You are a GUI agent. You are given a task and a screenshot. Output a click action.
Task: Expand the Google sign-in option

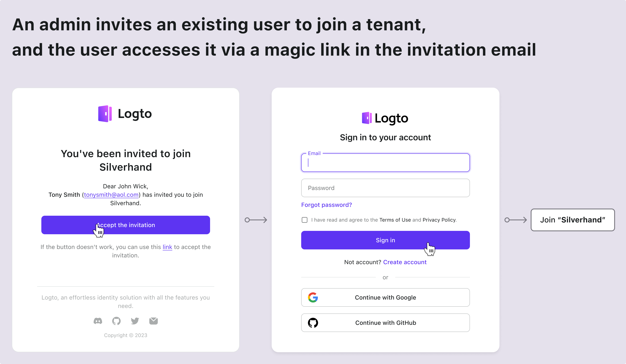pos(385,297)
